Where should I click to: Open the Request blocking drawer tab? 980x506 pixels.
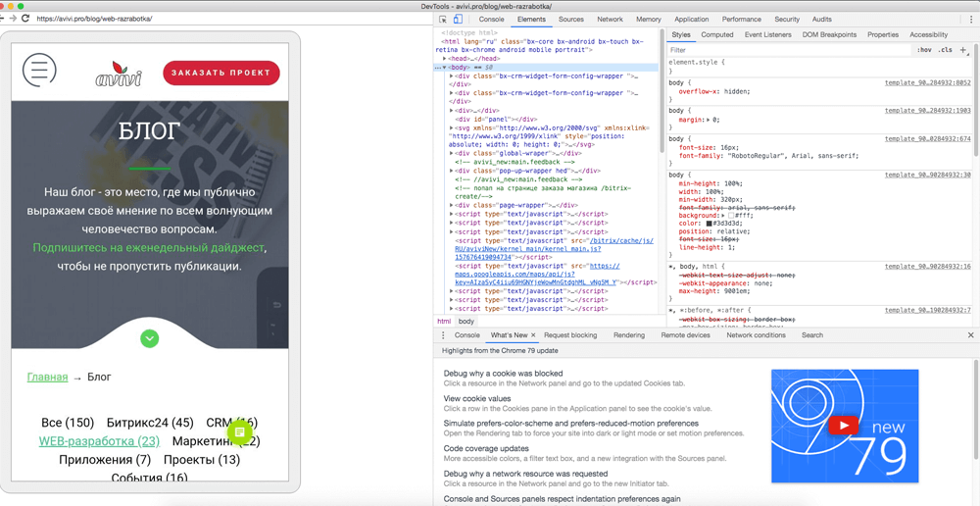[x=570, y=335]
